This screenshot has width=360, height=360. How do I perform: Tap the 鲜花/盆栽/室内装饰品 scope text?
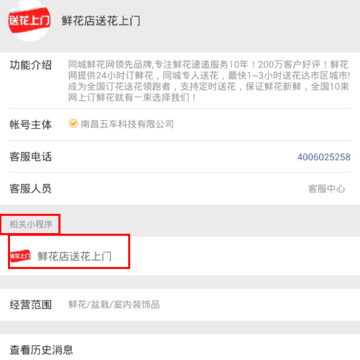tap(114, 305)
